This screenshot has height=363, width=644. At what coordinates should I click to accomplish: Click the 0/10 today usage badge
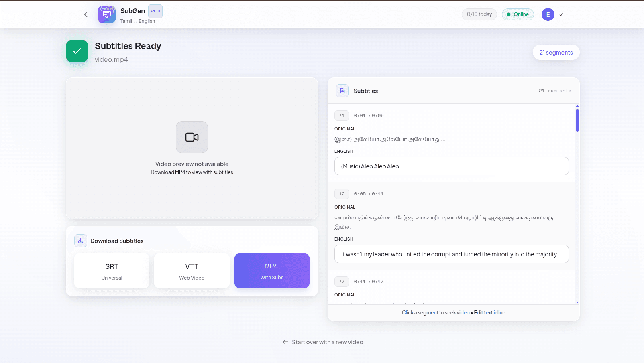[479, 14]
